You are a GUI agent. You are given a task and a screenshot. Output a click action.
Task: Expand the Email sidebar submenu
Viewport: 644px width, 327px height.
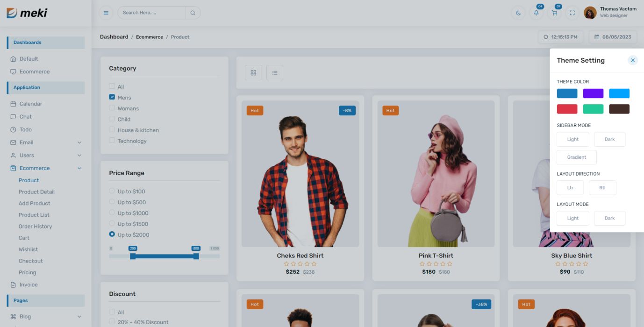79,142
